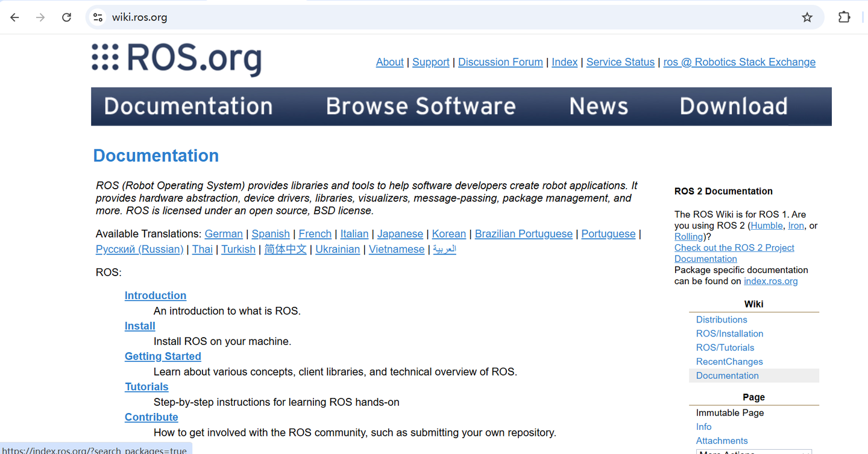Viewport: 868px width, 454px height.
Task: Open ros @ Robotics Stack Exchange link
Action: coord(740,62)
